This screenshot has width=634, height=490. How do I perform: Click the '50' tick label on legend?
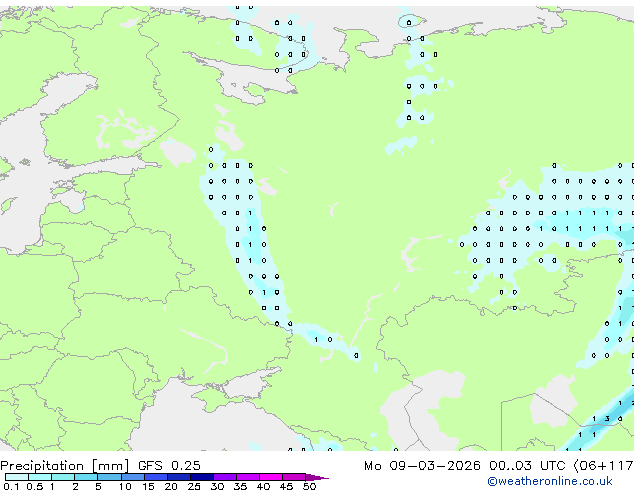click(x=309, y=486)
